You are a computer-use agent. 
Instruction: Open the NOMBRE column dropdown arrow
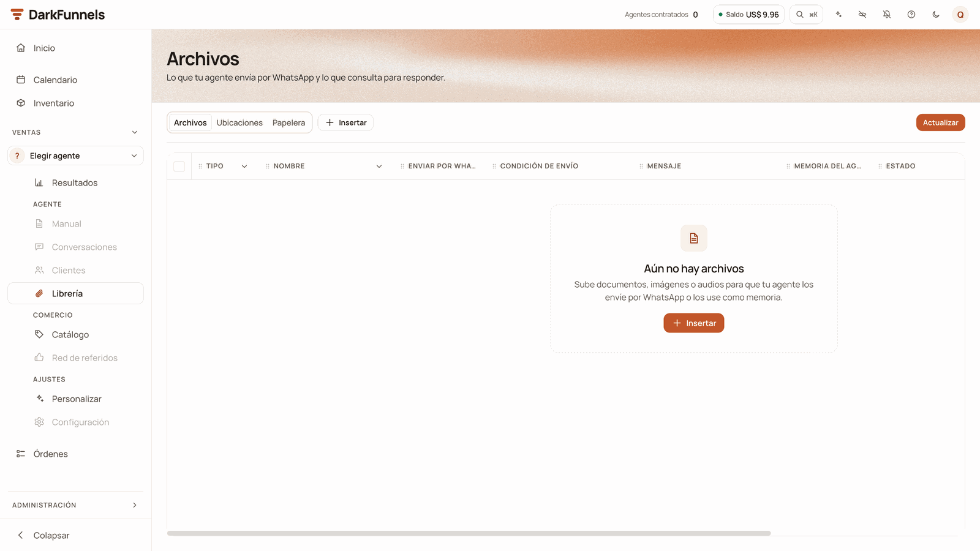379,167
